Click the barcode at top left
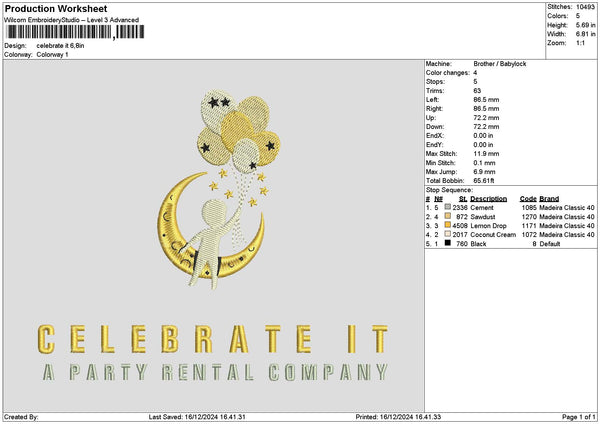This screenshot has width=600, height=424. (x=75, y=32)
